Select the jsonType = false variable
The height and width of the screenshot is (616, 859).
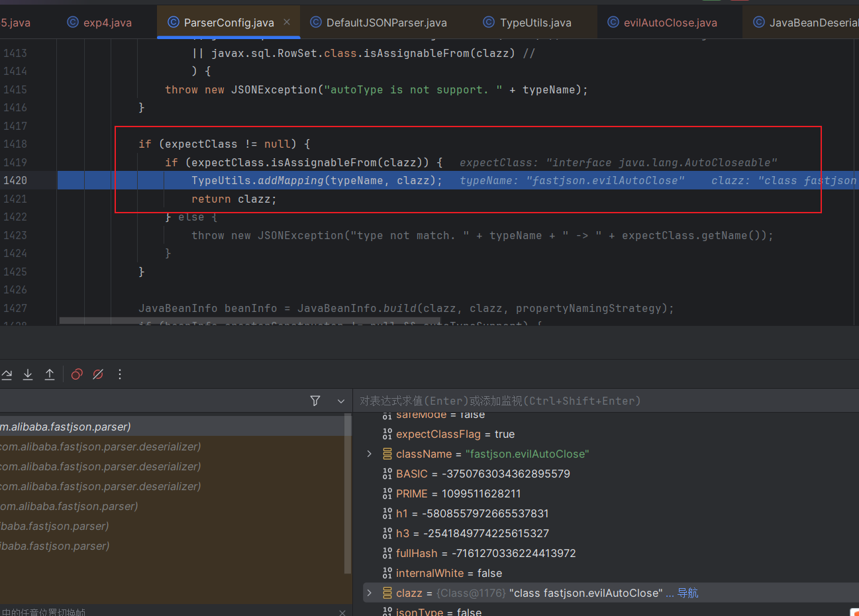click(432, 611)
